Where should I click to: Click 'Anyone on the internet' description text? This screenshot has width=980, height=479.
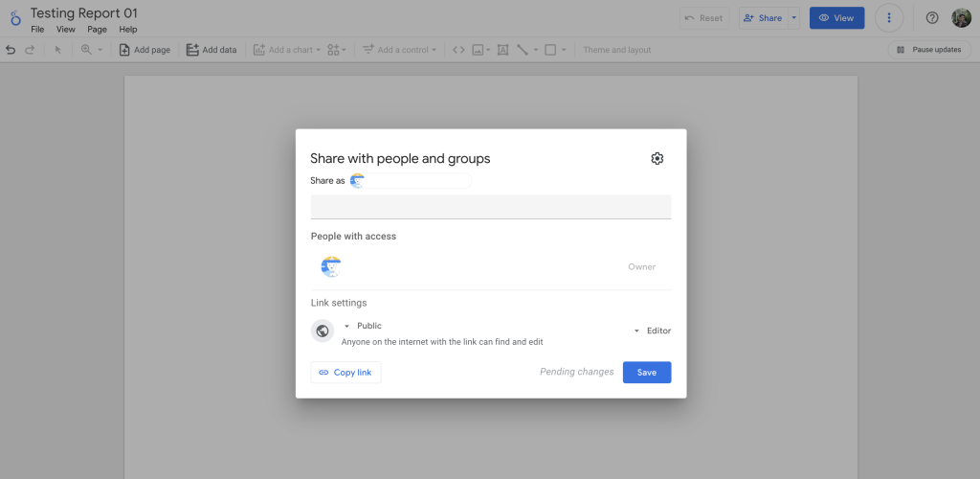(442, 342)
